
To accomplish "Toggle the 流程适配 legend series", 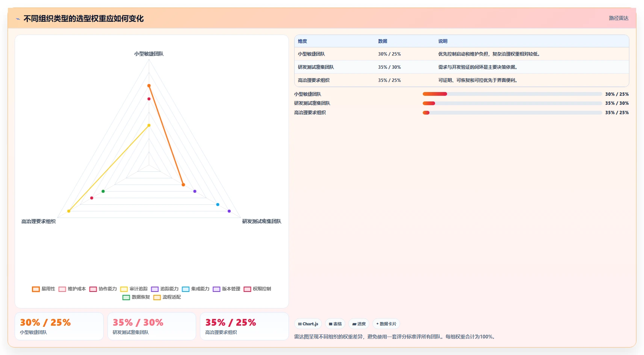I will [x=167, y=297].
